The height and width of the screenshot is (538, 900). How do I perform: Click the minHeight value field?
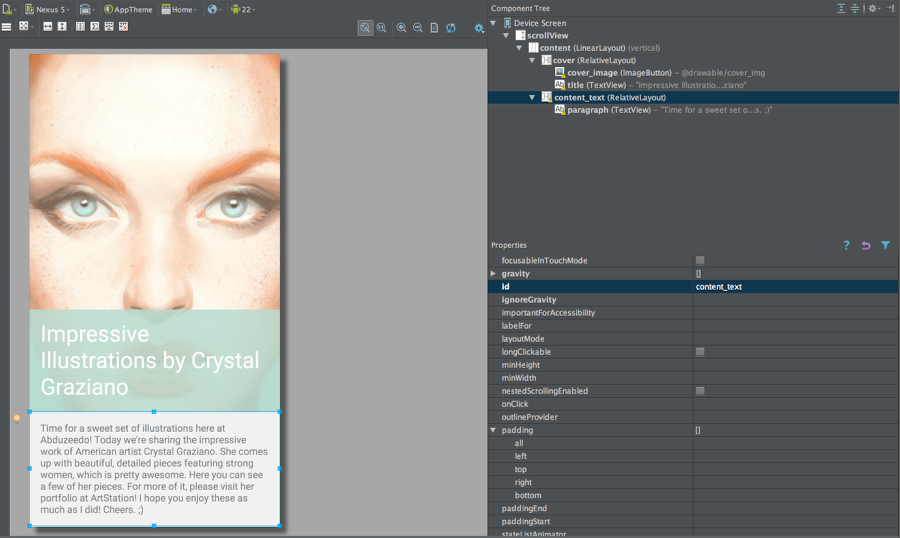tap(796, 365)
